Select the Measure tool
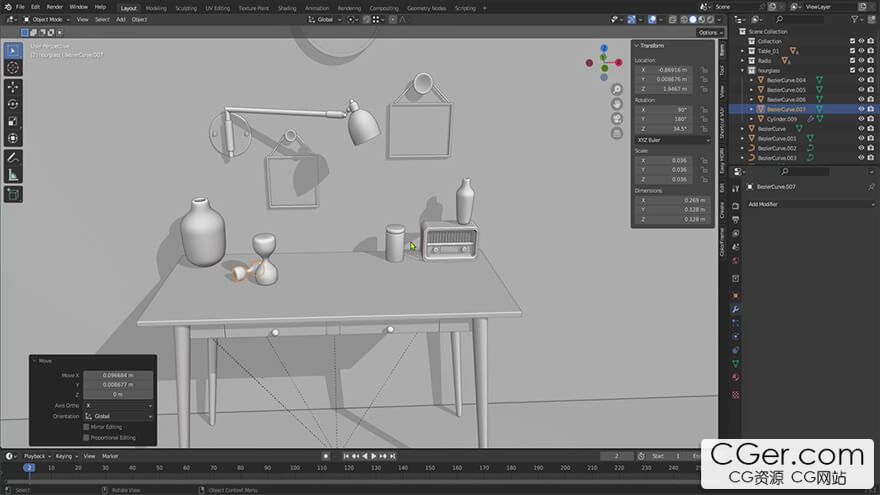Image resolution: width=880 pixels, height=495 pixels. 13,175
